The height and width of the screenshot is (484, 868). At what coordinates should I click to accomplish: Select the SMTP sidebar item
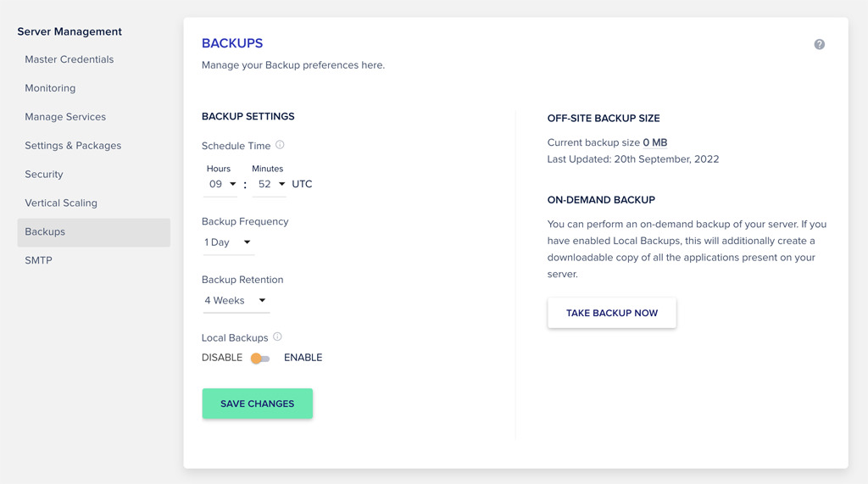click(38, 260)
